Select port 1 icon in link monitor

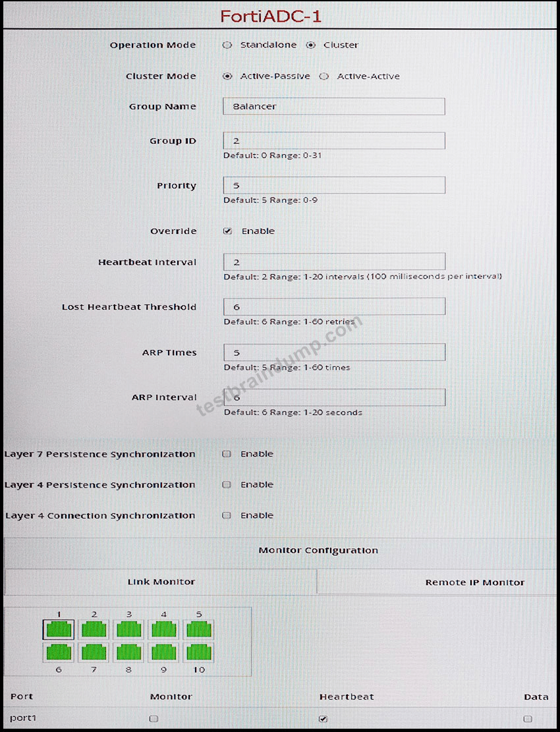click(59, 629)
